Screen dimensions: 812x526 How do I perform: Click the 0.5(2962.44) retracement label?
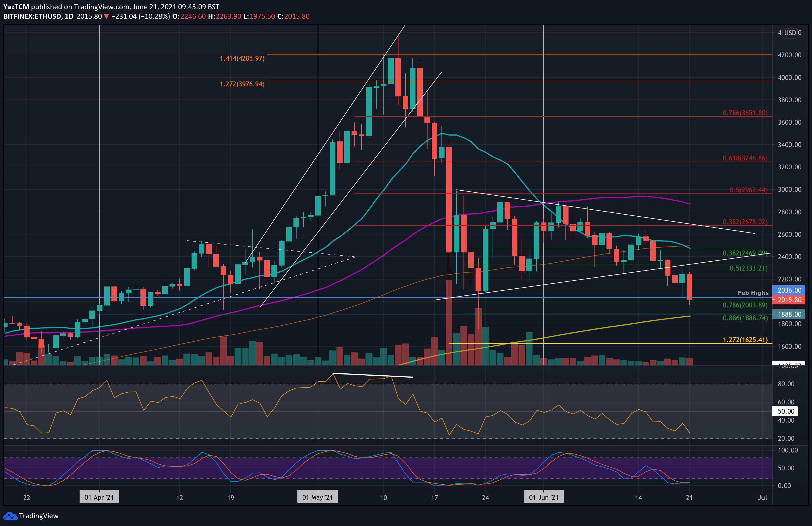pyautogui.click(x=748, y=190)
